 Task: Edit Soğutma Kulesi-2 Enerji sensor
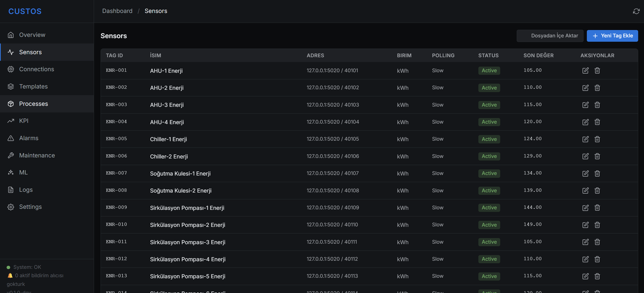pyautogui.click(x=586, y=191)
